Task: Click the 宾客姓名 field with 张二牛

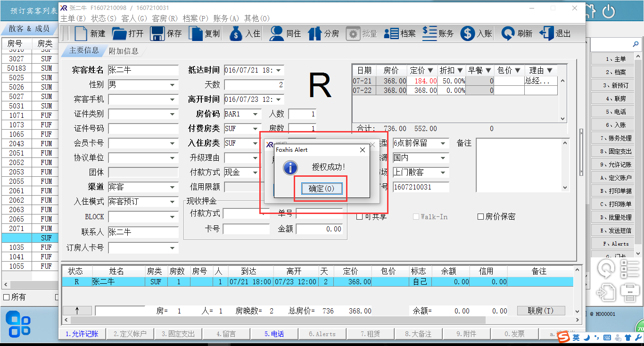Action: [143, 70]
